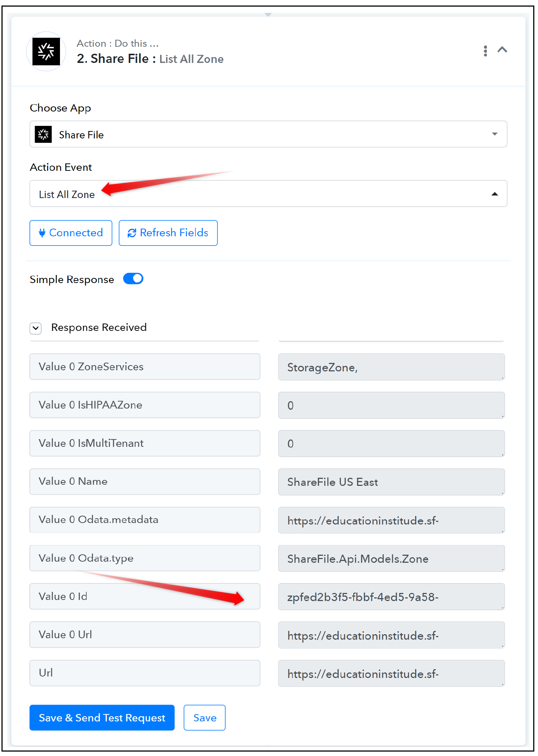Click the Share File icon in app selector

[x=43, y=134]
